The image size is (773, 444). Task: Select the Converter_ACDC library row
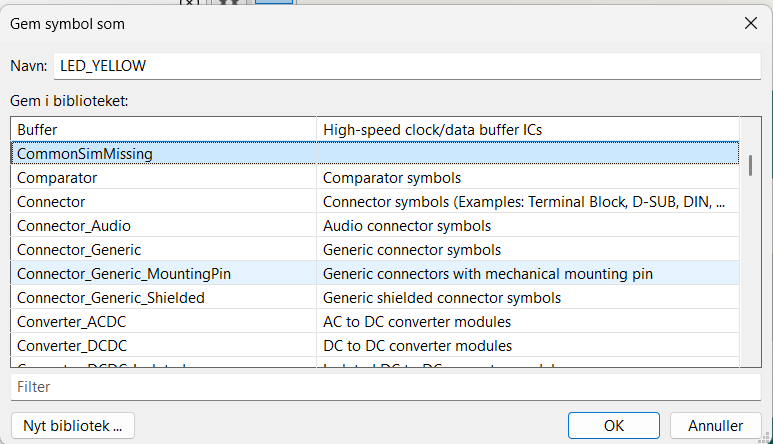pyautogui.click(x=375, y=322)
